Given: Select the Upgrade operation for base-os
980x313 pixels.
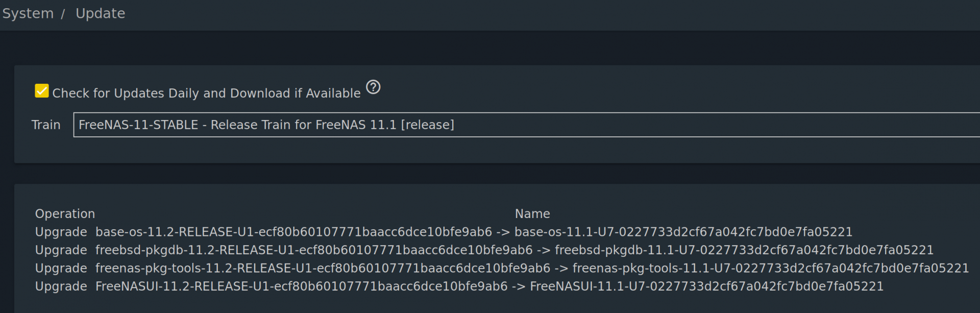Looking at the screenshot, I should (61, 232).
